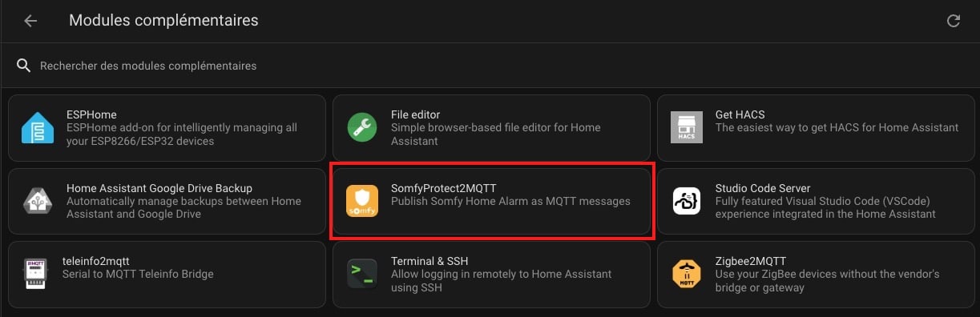
Task: Click the ESPHome blue house icon
Action: (38, 128)
